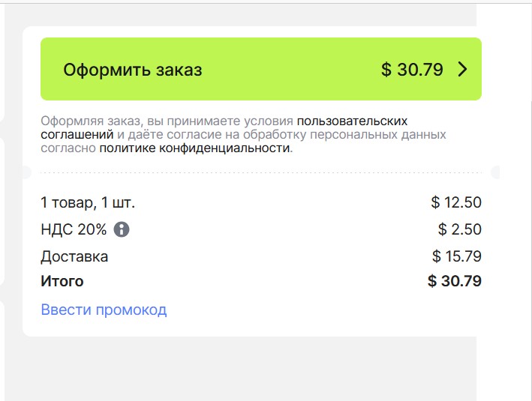Viewport: 532px width, 401px height.
Task: Click the dashed divider above the order summary
Action: click(x=260, y=173)
